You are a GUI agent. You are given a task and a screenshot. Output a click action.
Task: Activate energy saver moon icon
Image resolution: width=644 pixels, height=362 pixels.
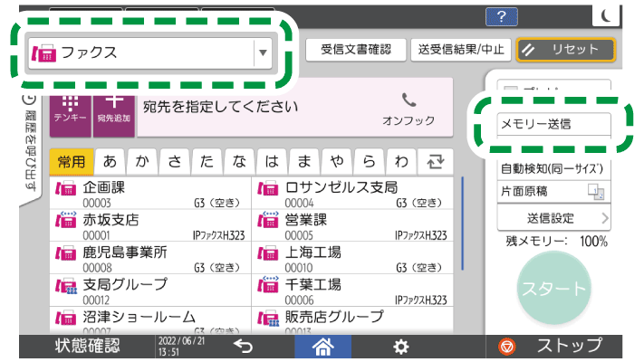click(605, 16)
